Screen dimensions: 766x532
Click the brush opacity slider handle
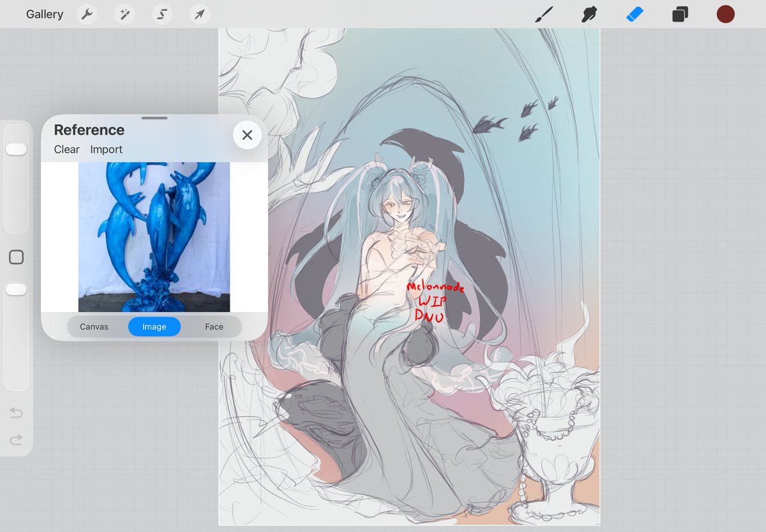tap(16, 290)
